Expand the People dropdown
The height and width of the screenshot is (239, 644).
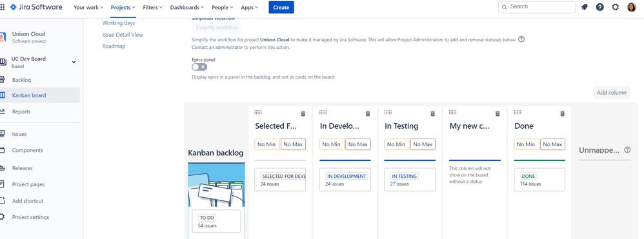tap(222, 7)
